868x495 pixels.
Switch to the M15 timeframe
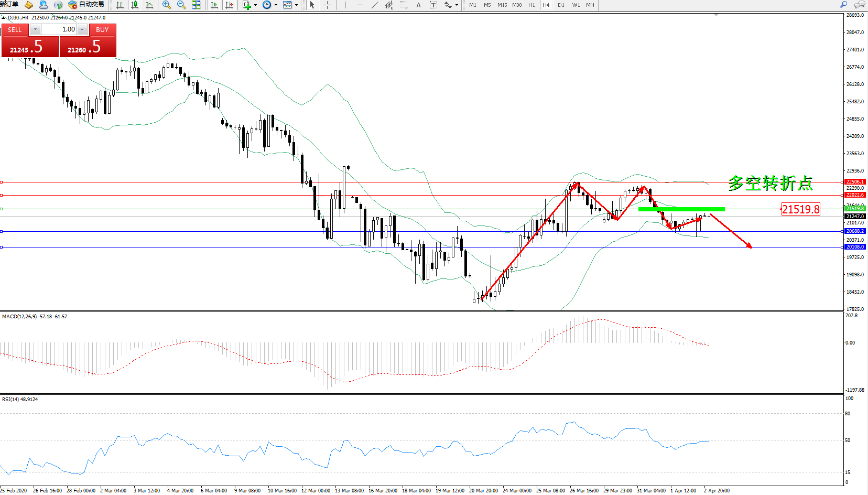pyautogui.click(x=502, y=5)
